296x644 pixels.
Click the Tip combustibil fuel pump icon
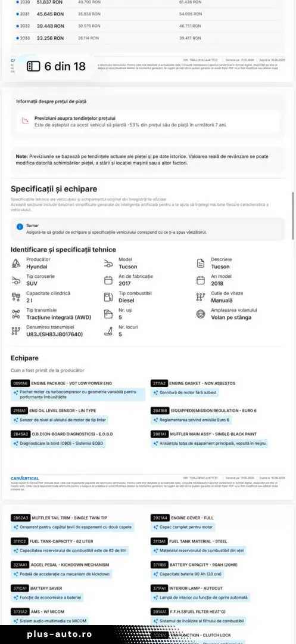(108, 298)
